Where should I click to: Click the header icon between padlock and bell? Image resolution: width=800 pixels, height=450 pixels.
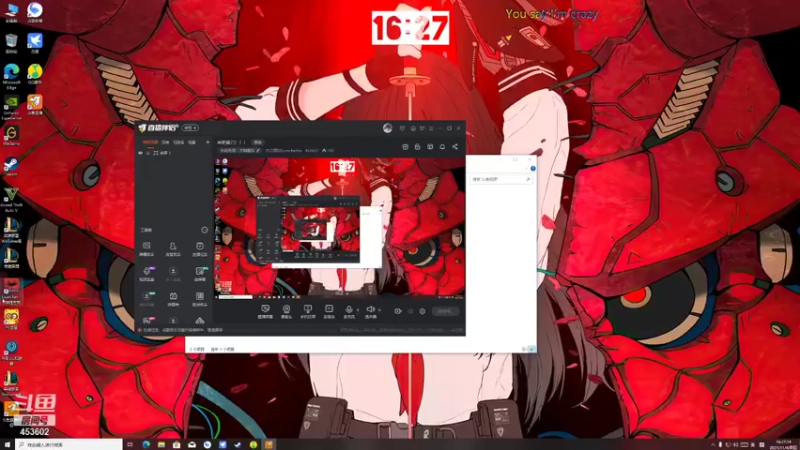pos(430,147)
